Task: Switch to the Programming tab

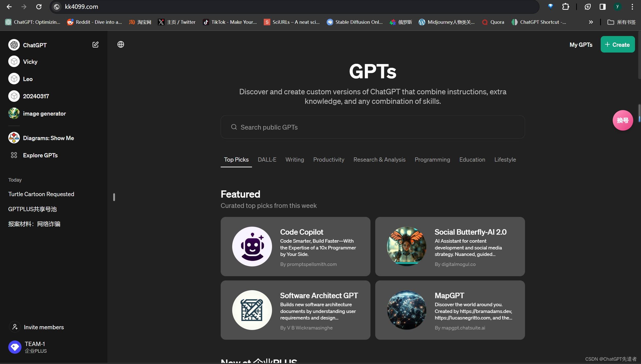Action: coord(432,160)
